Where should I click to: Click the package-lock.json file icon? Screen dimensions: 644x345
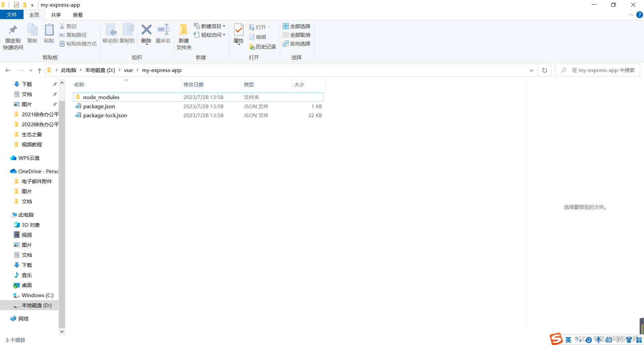78,115
